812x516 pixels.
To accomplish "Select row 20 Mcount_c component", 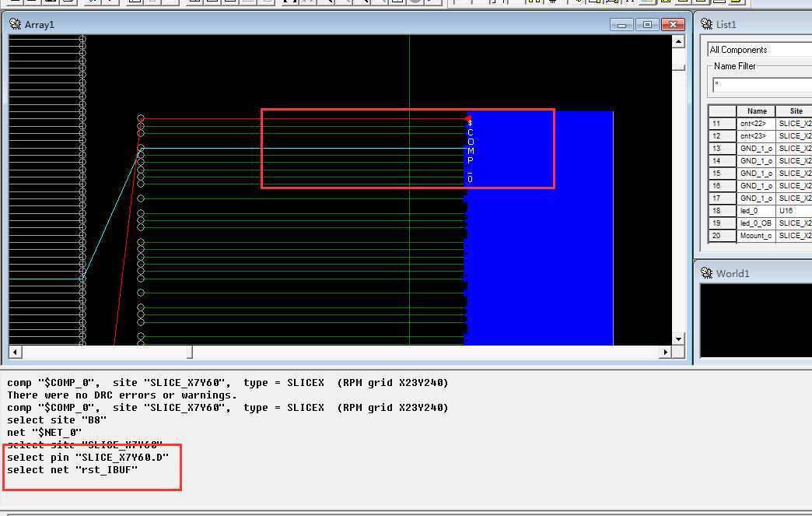I will (760, 235).
